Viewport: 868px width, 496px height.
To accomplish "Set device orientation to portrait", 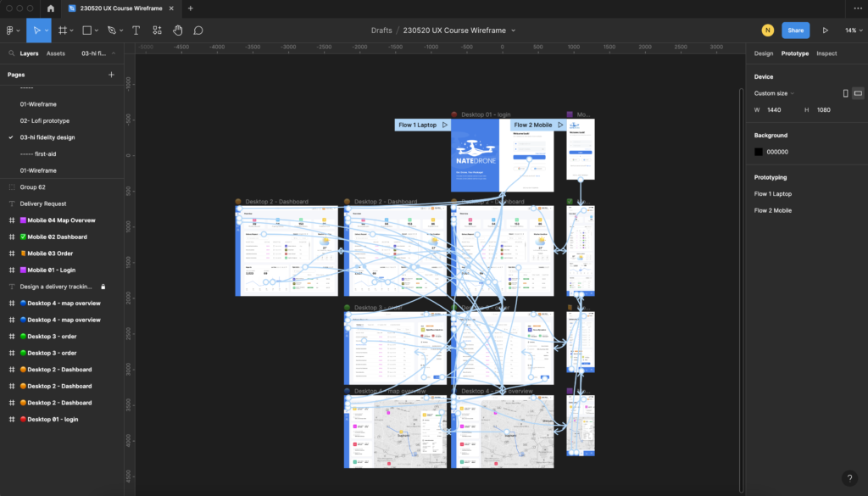I will click(845, 93).
